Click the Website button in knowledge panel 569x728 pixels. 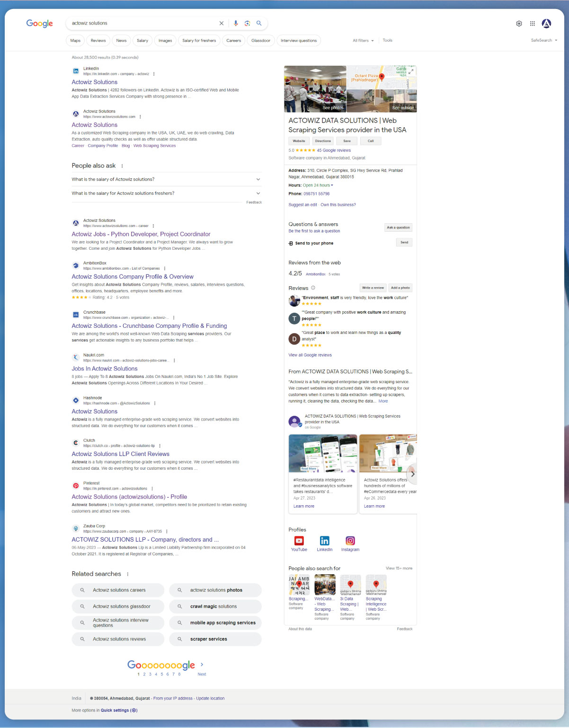(x=299, y=141)
